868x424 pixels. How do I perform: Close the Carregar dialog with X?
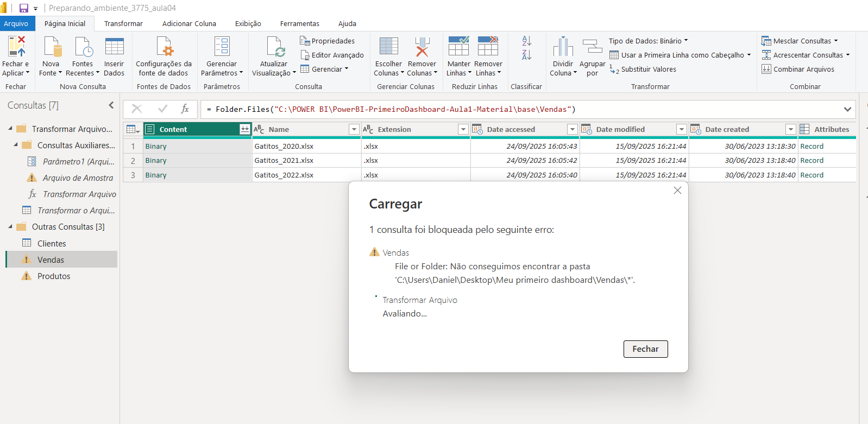pyautogui.click(x=677, y=191)
